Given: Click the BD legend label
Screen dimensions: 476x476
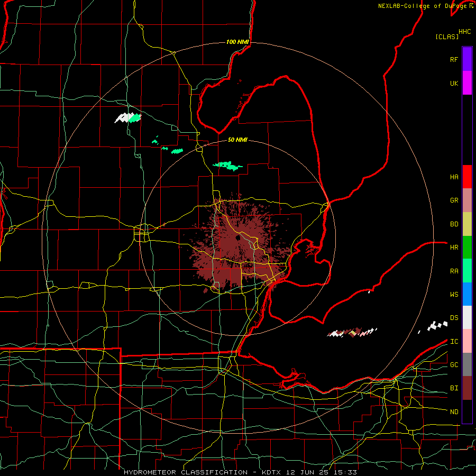Looking at the screenshot, I should point(454,224).
